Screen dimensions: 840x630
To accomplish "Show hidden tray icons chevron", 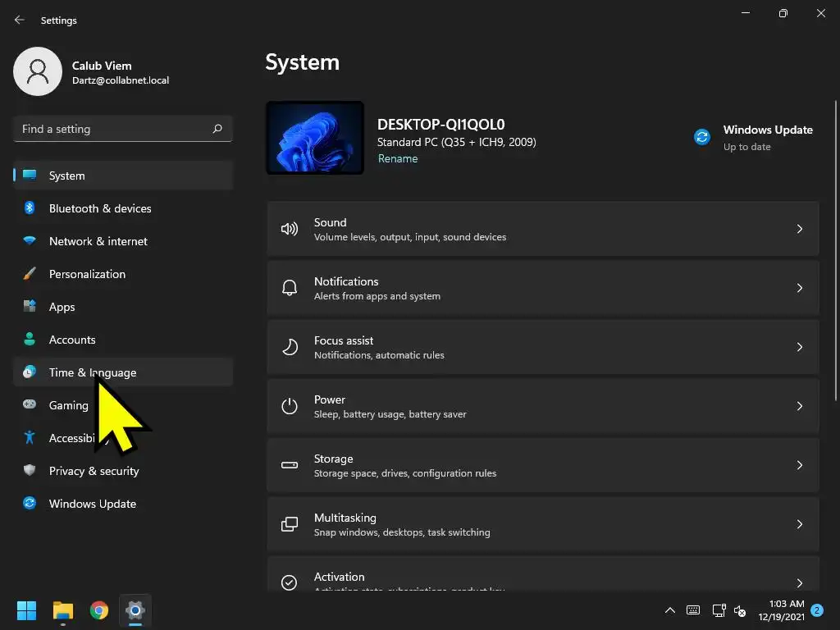I will (669, 610).
